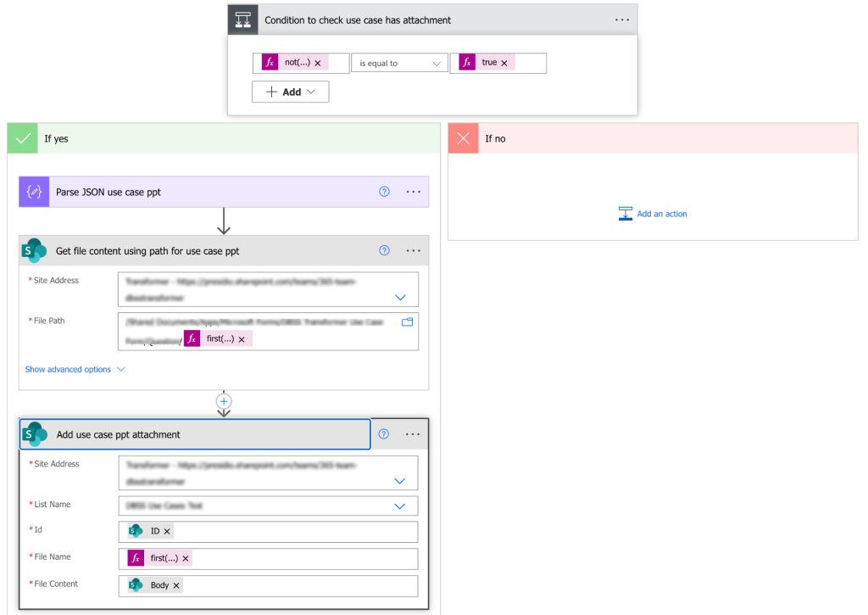Click the Add button in the Condition
The image size is (868, 615).
(290, 91)
